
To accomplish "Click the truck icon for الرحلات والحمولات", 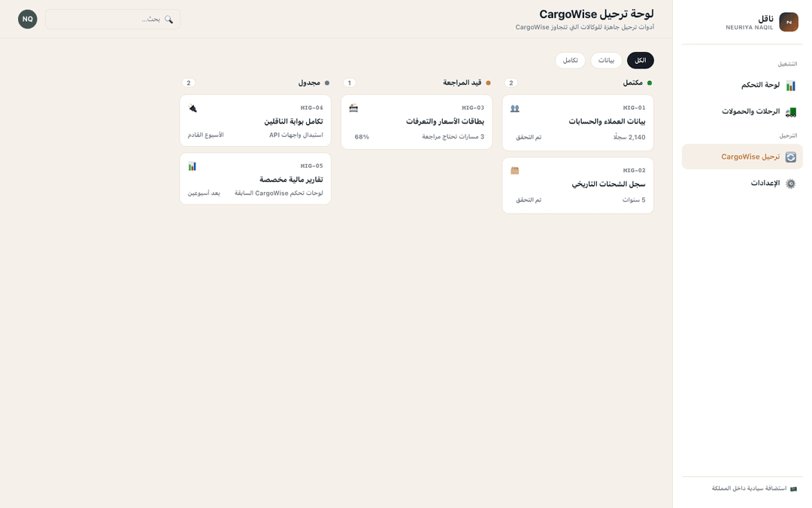I will [790, 112].
